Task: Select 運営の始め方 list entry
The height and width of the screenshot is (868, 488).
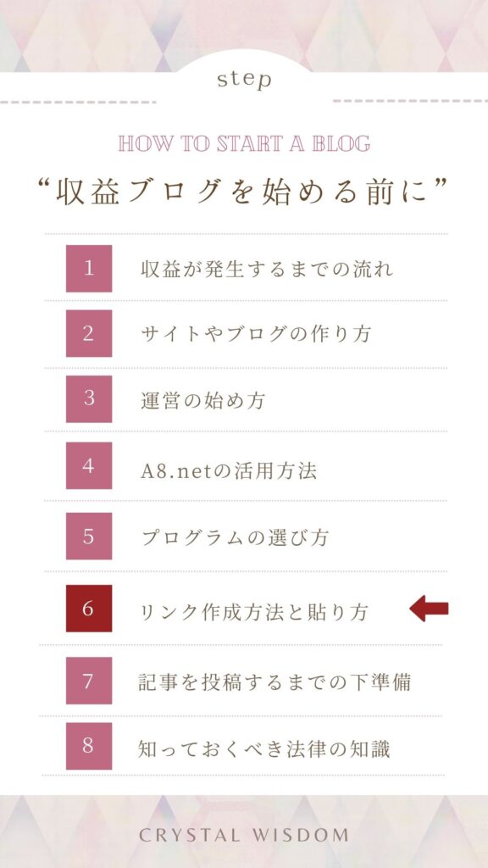Action: point(202,400)
